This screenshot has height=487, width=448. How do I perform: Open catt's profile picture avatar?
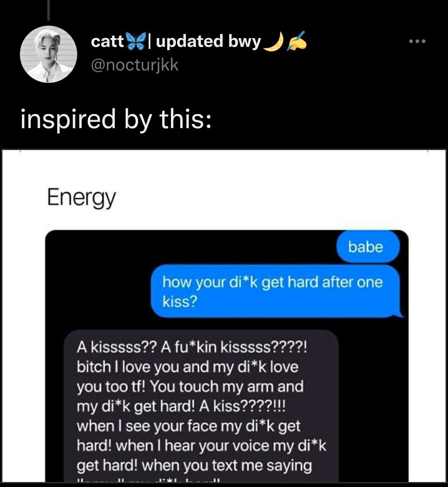(49, 54)
